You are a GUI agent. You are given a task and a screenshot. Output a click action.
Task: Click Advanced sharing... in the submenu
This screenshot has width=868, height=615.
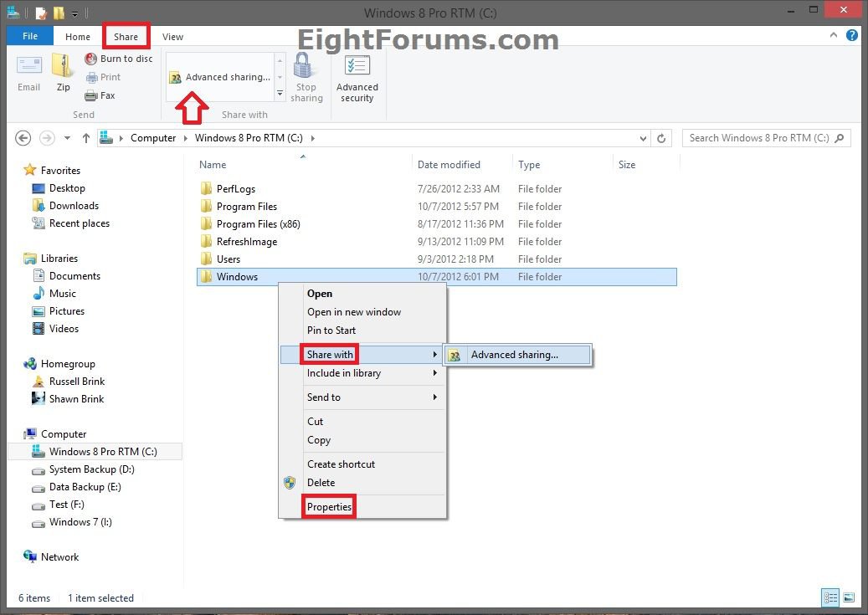click(517, 355)
